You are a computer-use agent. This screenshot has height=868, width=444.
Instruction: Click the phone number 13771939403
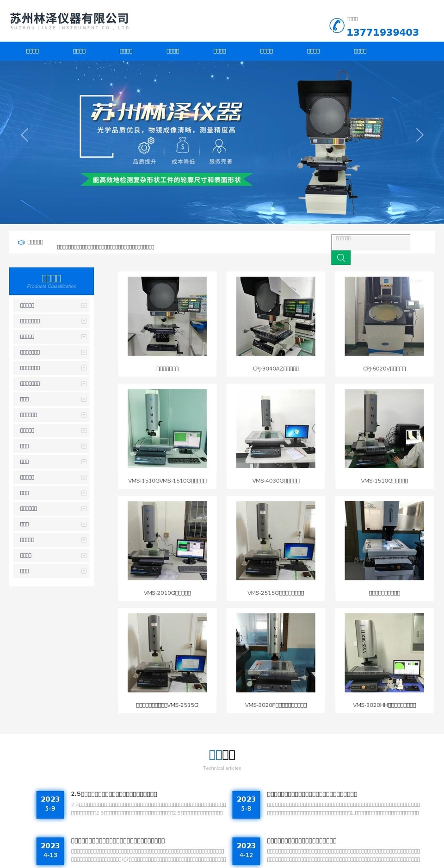pyautogui.click(x=382, y=32)
